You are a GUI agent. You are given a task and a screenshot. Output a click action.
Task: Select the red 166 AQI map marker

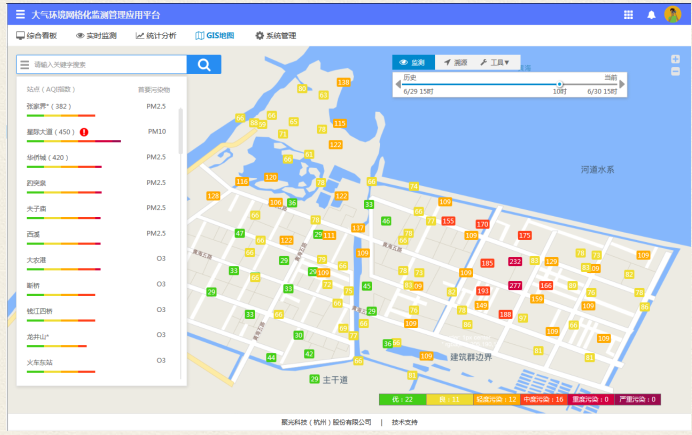pos(546,285)
